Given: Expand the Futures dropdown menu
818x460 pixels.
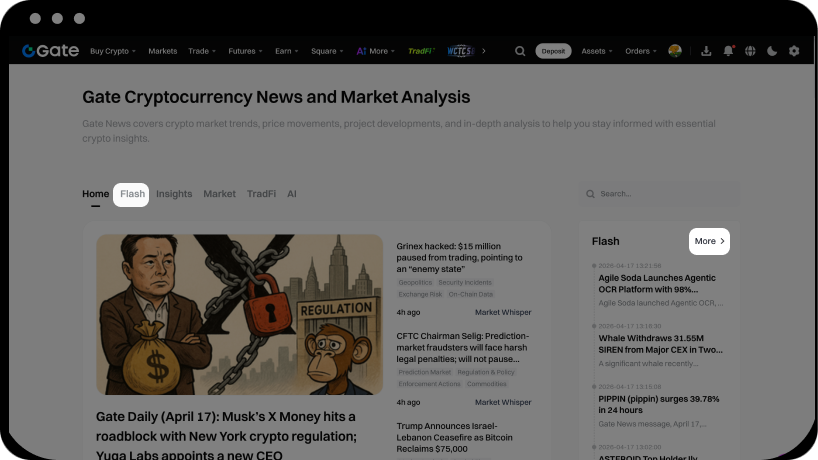Looking at the screenshot, I should pyautogui.click(x=245, y=51).
